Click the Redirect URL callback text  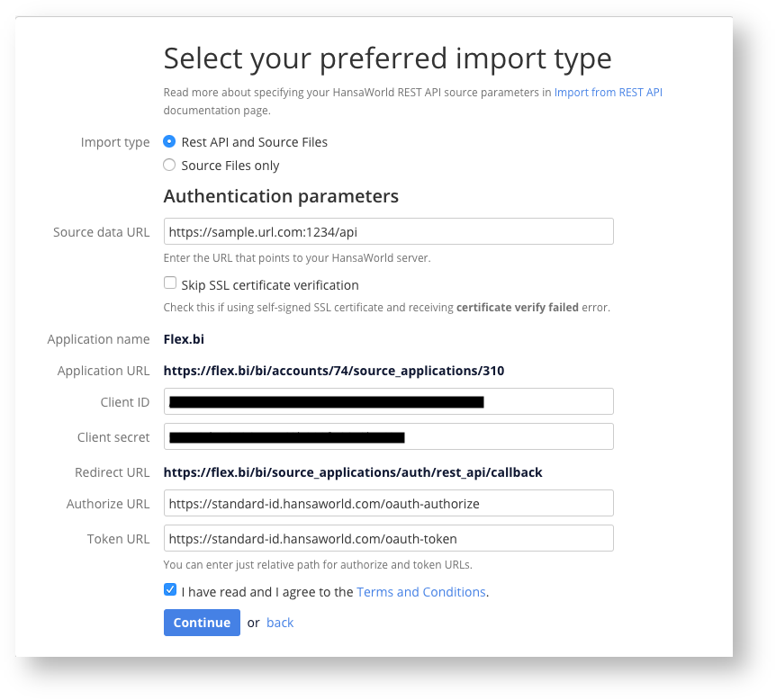pos(352,472)
